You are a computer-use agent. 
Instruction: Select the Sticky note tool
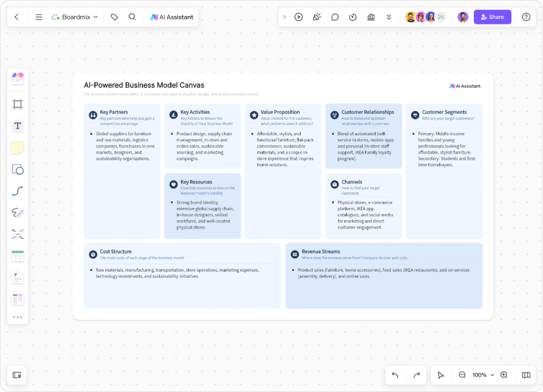tap(18, 147)
